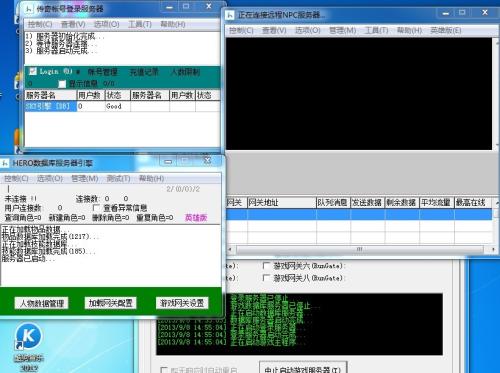This screenshot has width=500, height=373.
Task: Click the login server window title icon
Action: [x=29, y=8]
